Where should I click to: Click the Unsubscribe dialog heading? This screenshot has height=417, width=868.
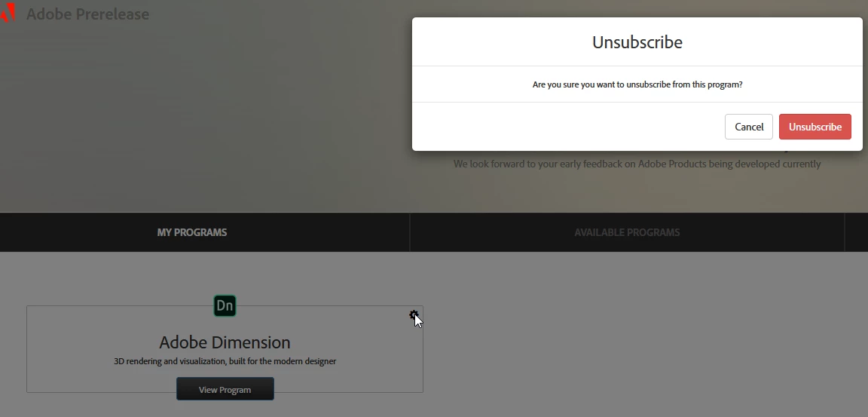click(637, 42)
